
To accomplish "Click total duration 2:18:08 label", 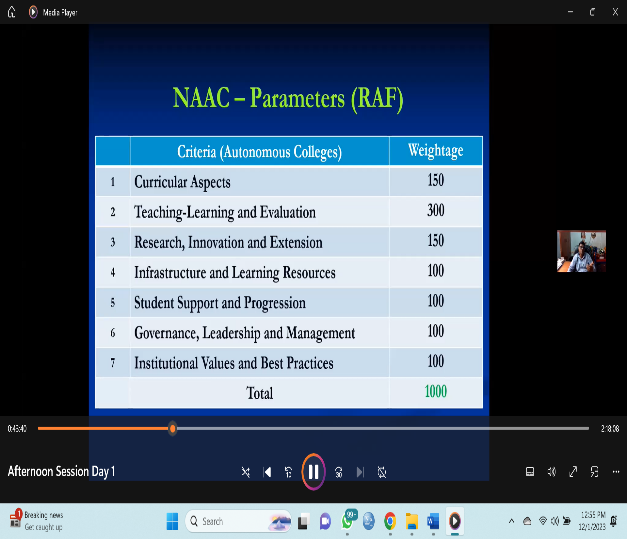I will coord(610,429).
